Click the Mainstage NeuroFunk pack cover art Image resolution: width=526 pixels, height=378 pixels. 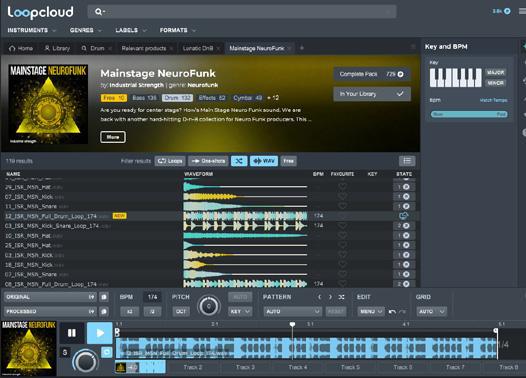pos(48,104)
